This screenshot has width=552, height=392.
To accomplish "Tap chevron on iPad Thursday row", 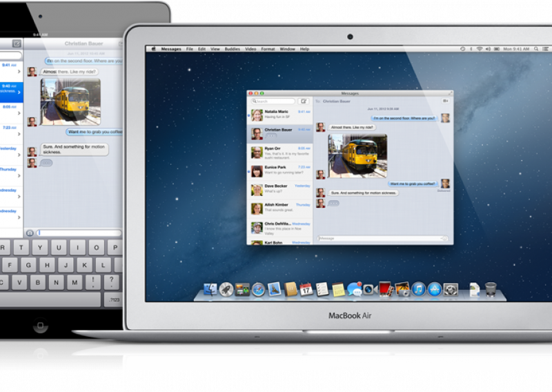I will point(19,175).
